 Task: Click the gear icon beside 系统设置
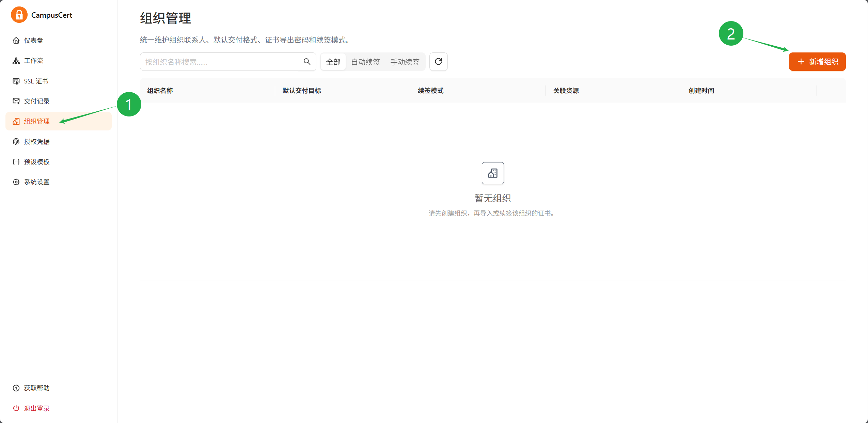coord(16,182)
